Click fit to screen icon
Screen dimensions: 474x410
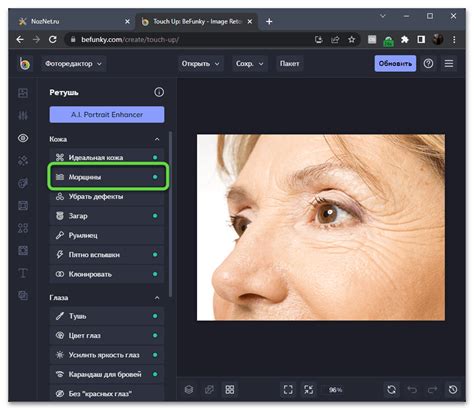pyautogui.click(x=288, y=389)
